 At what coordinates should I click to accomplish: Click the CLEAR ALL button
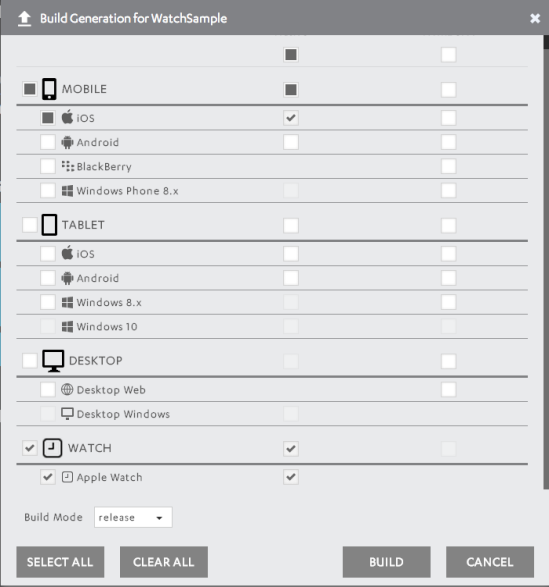164,562
